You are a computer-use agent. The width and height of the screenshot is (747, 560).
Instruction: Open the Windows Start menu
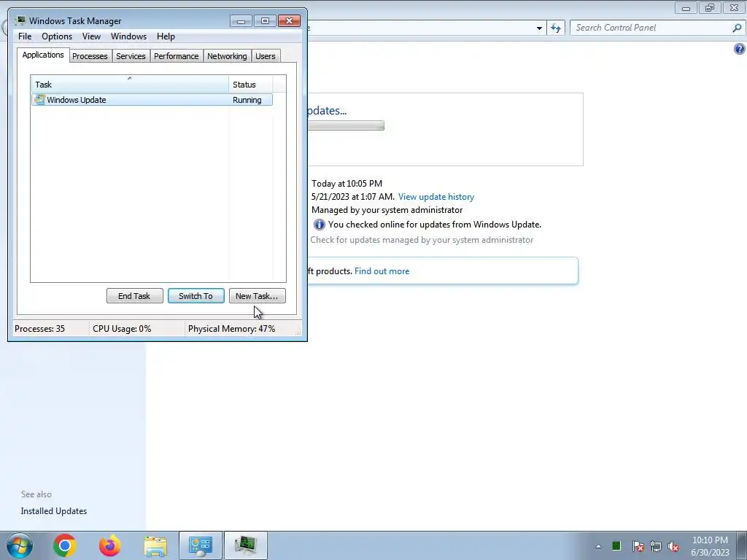(20, 545)
